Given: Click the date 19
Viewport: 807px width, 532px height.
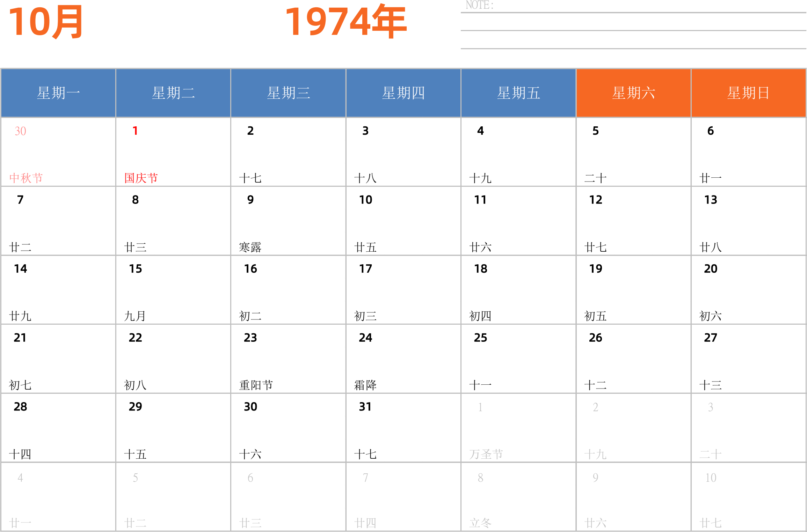Looking at the screenshot, I should 596,268.
